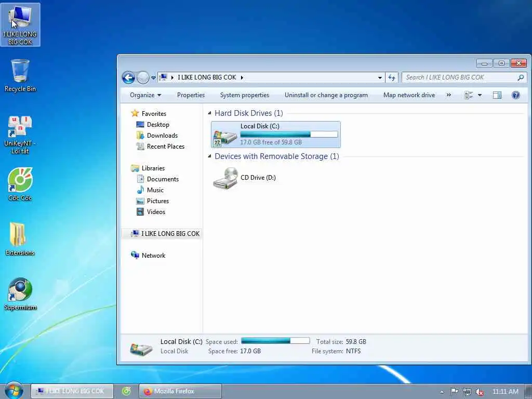Click the magnifier icon in search box
This screenshot has width=532, height=399.
pos(521,77)
